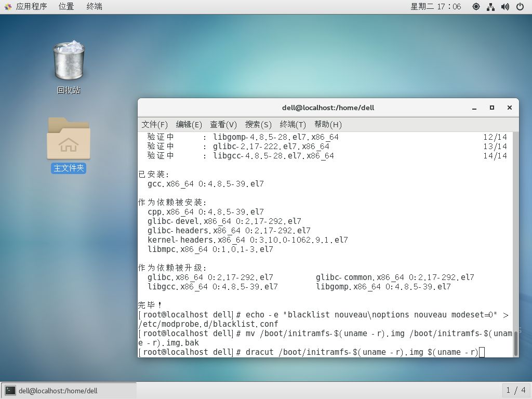Click the cpp.x86_64 0:4.8.5-39.el7 line
Image resolution: width=532 pixels, height=399 pixels.
pos(206,212)
